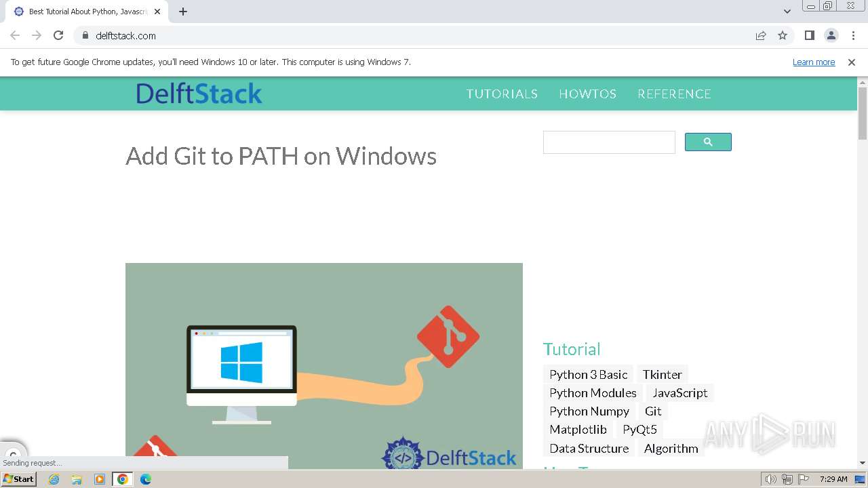Open the PyQt5 tutorial tag
The image size is (868, 488).
[x=639, y=429]
